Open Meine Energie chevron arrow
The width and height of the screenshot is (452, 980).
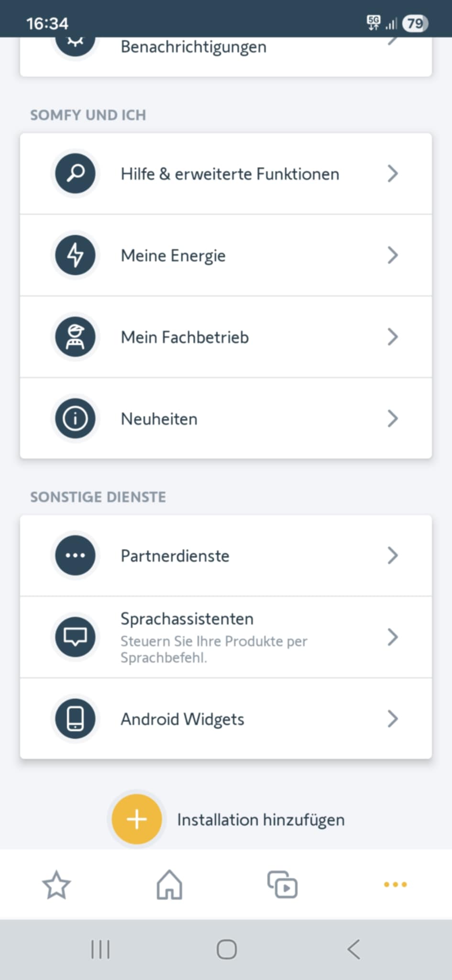(x=392, y=255)
